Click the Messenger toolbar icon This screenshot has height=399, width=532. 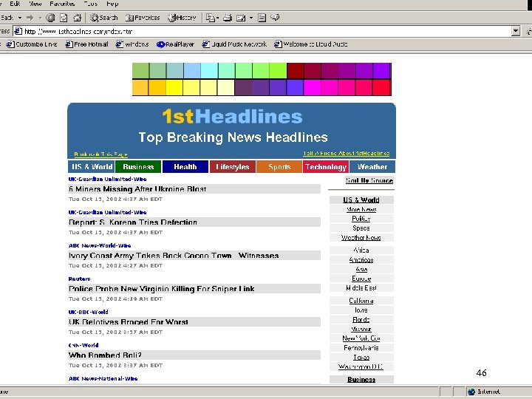(x=275, y=17)
